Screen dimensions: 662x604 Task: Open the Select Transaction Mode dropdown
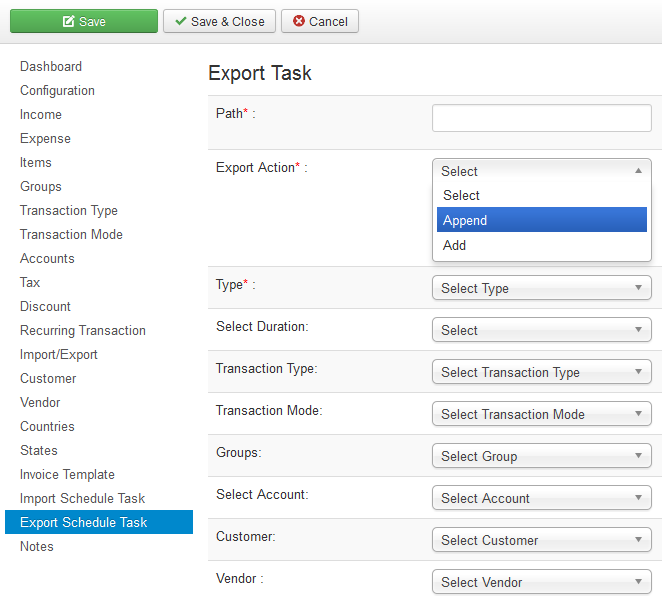(x=542, y=414)
